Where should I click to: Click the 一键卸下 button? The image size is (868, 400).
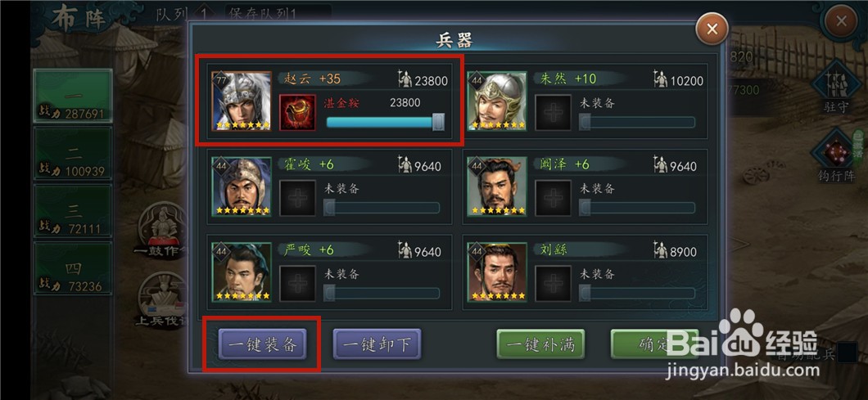click(x=377, y=344)
